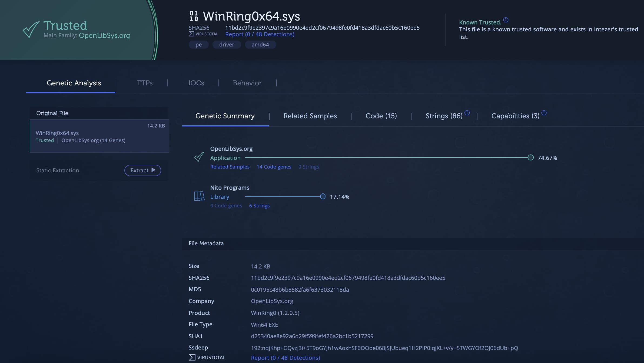Click the info icon beside Strings (86)

[467, 113]
